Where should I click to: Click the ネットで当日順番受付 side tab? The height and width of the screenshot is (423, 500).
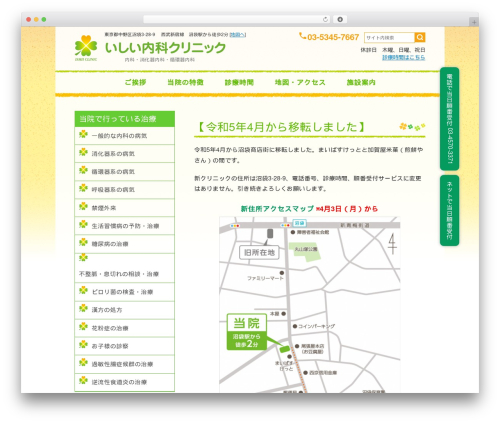pyautogui.click(x=449, y=210)
